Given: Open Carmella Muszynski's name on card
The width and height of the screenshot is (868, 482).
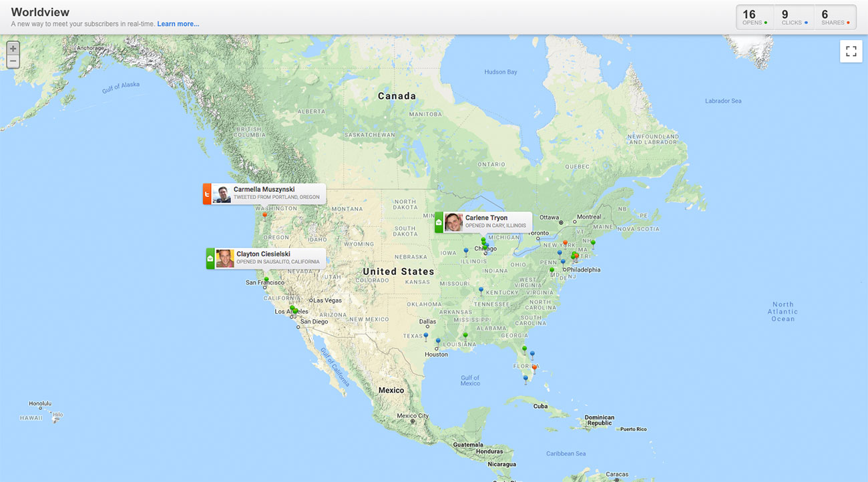Looking at the screenshot, I should [x=264, y=190].
